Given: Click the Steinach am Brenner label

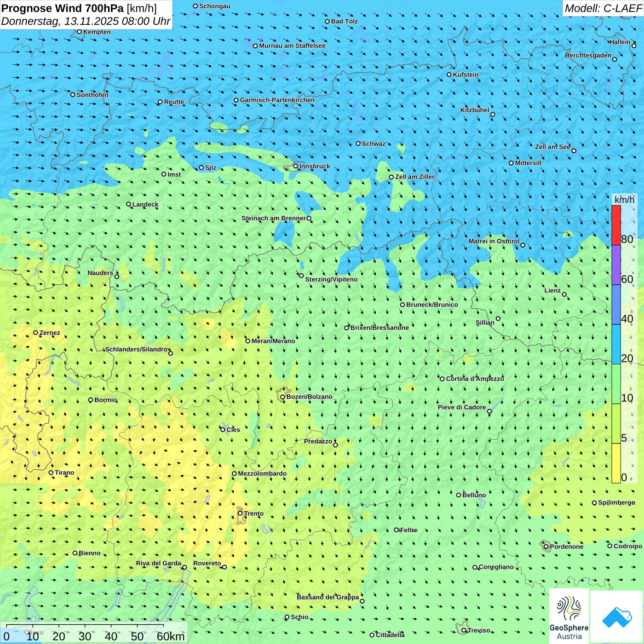Looking at the screenshot, I should [x=274, y=218].
